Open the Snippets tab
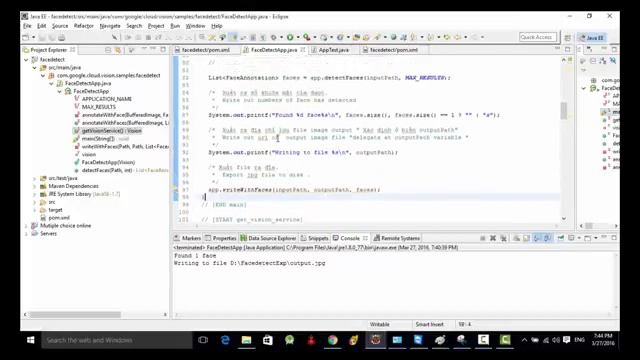The width and height of the screenshot is (640, 360). point(315,238)
